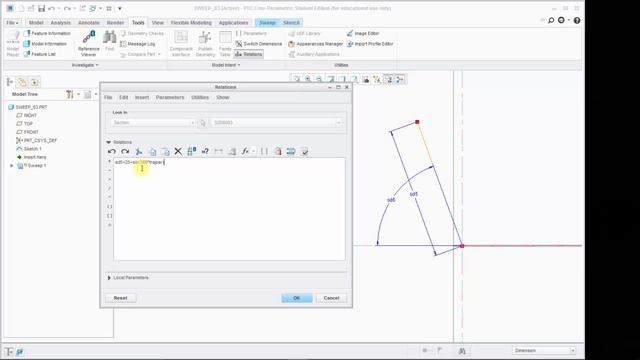Screen dimensions: 640x360
Task: Toggle Model Tree display icon bottom-left
Action: [x=9, y=351]
